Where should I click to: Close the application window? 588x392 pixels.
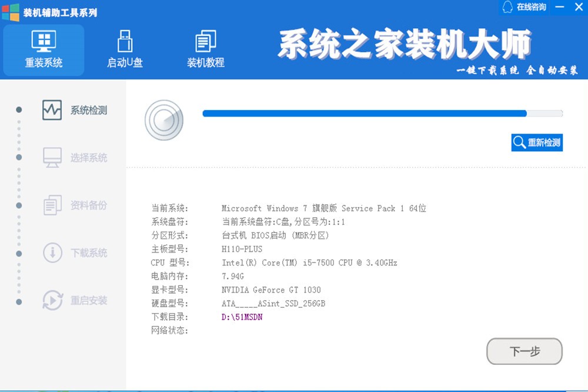pyautogui.click(x=579, y=7)
